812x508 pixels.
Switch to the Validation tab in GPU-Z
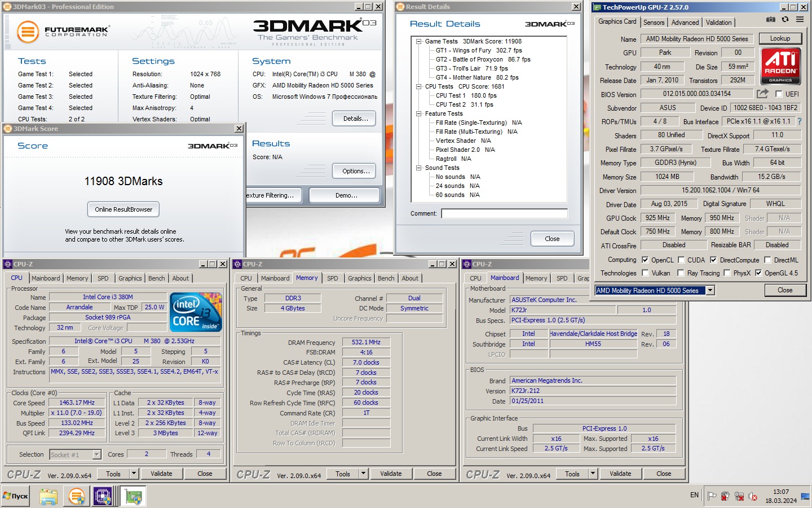click(x=719, y=23)
